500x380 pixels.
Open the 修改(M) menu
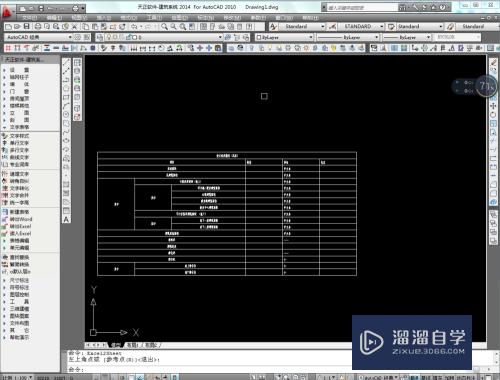tap(232, 18)
